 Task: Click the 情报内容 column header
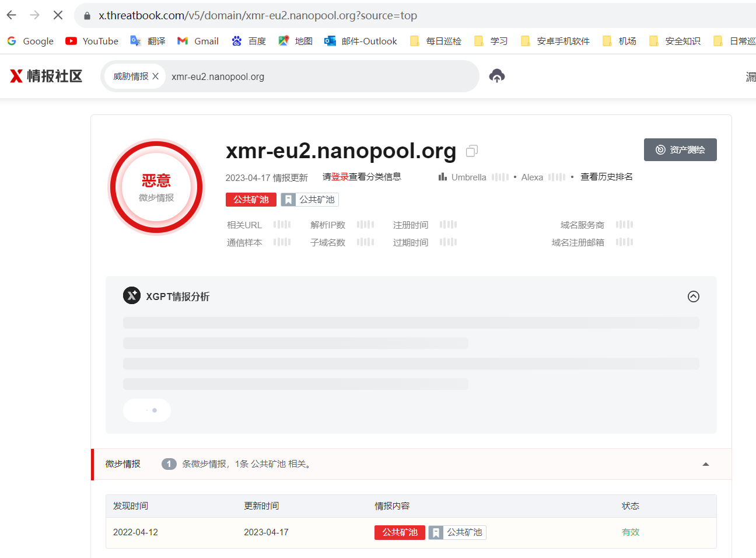click(392, 505)
